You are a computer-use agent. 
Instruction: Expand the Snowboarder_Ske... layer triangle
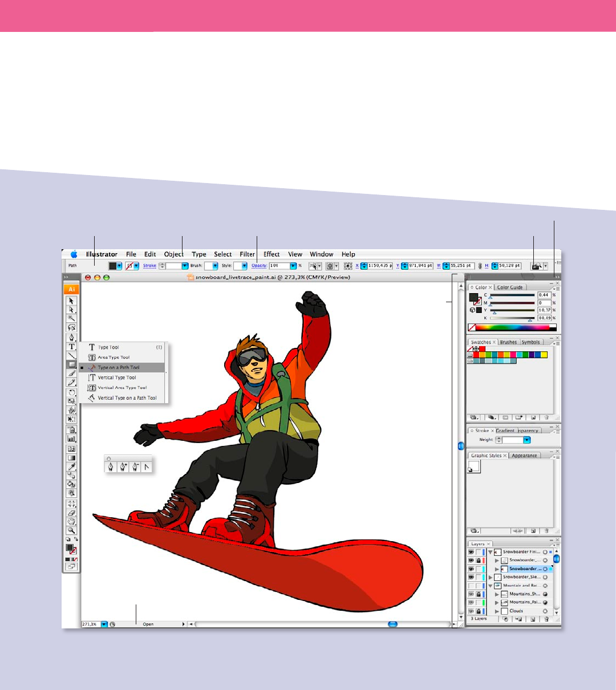[x=490, y=577]
